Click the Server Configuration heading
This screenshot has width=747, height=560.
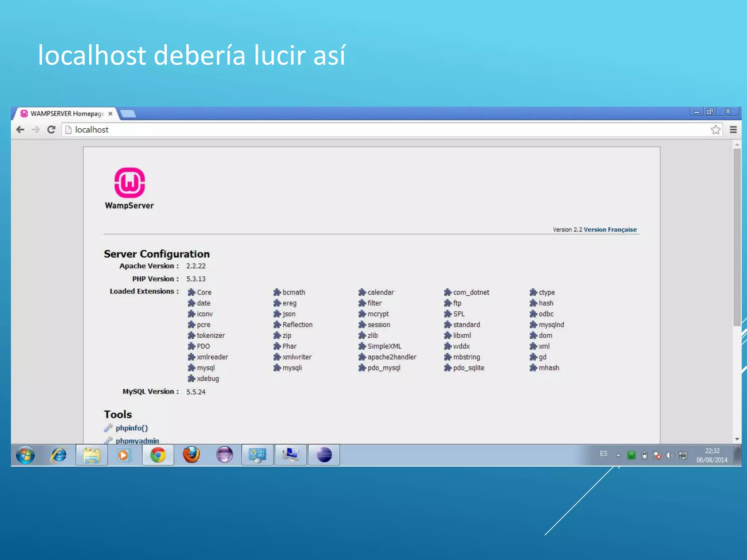click(x=157, y=254)
